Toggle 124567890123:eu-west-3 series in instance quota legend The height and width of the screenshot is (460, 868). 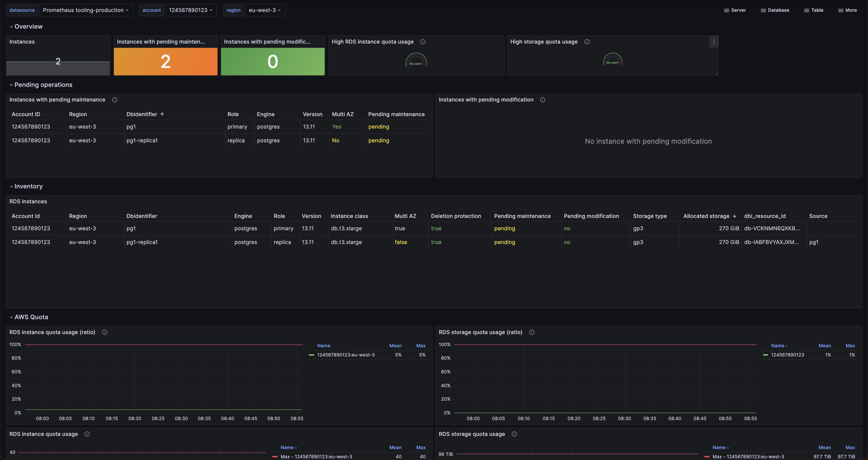pos(345,355)
